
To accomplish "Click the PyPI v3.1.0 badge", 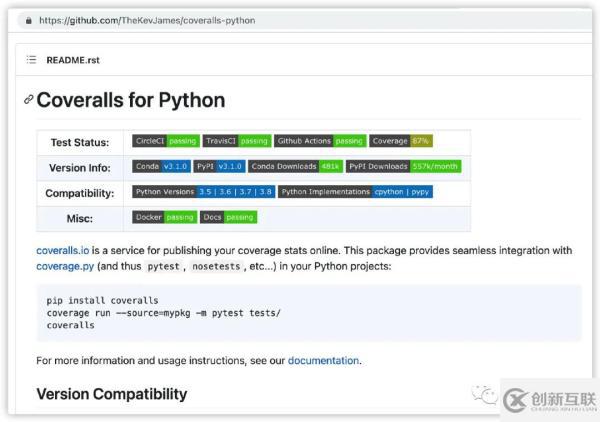I will [x=219, y=166].
